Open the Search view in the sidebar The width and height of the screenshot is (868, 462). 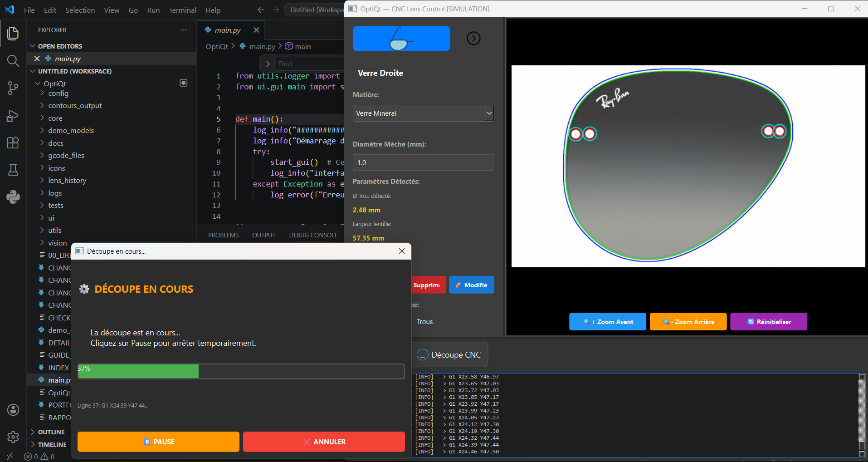tap(13, 60)
